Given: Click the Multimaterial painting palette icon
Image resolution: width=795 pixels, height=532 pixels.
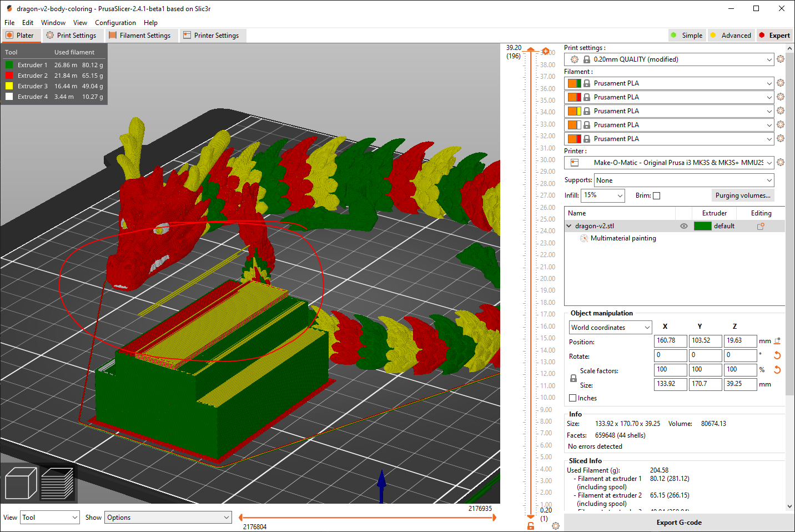Looking at the screenshot, I should [x=583, y=238].
